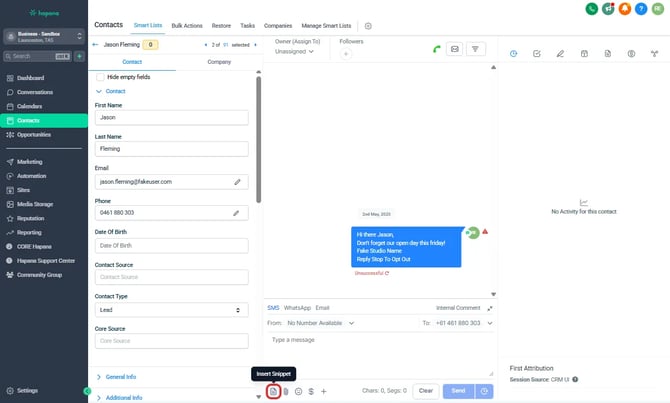Click the attachment paperclip icon

click(x=286, y=391)
